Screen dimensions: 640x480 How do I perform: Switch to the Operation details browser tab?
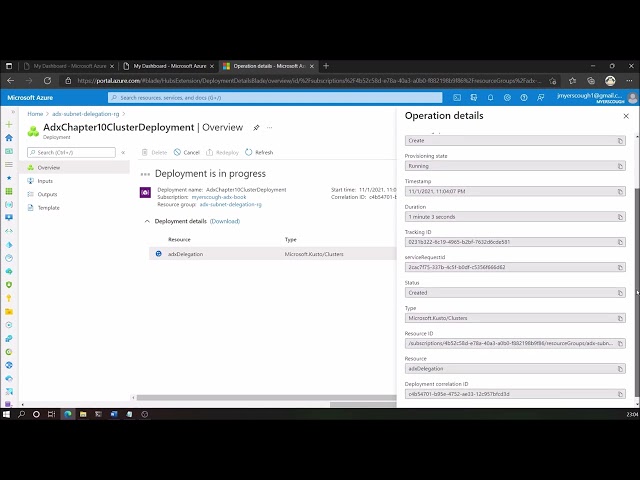[x=269, y=66]
